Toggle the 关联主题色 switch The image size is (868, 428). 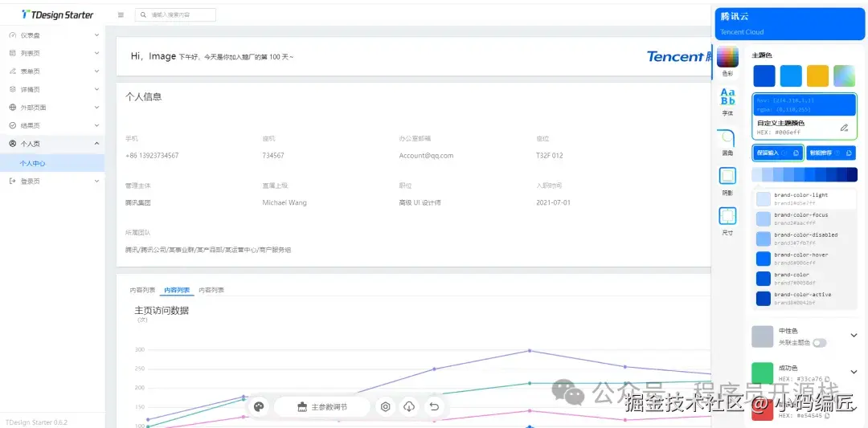pyautogui.click(x=819, y=343)
